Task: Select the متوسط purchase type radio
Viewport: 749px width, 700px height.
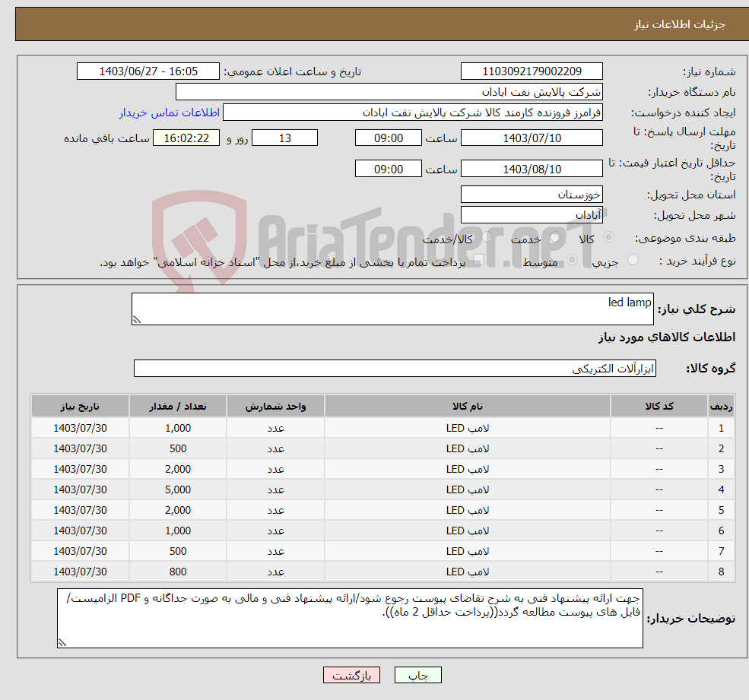Action: [x=572, y=260]
